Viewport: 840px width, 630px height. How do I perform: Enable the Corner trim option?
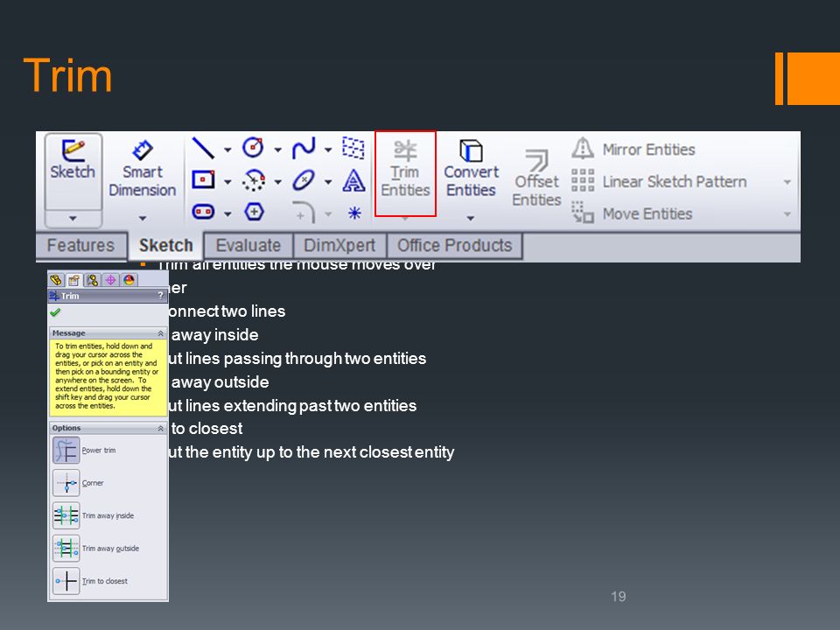66,483
